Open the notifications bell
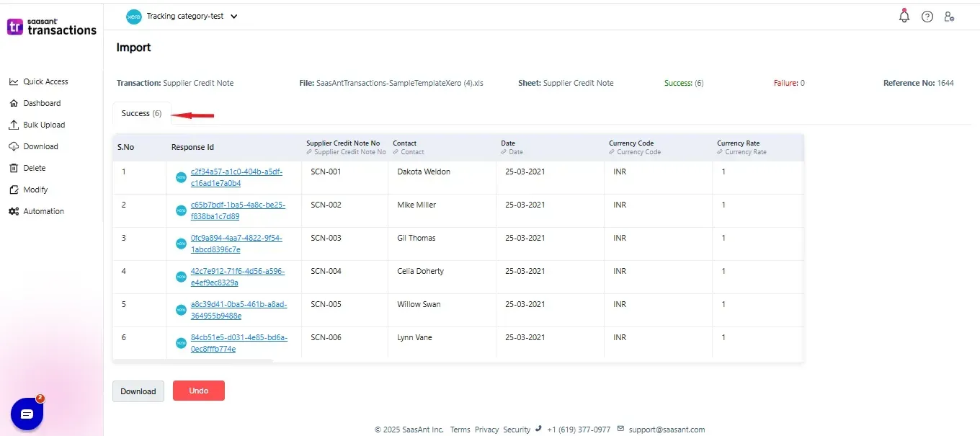 904,16
